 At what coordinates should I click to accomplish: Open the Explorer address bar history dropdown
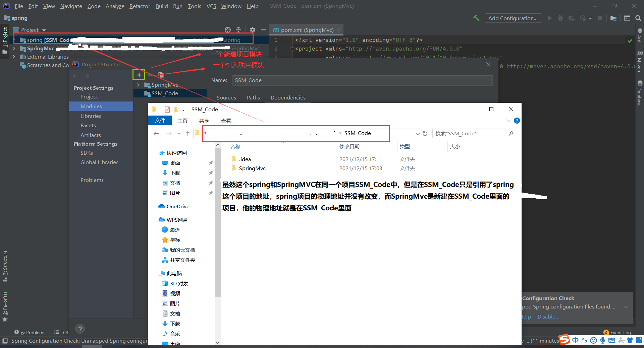point(418,134)
